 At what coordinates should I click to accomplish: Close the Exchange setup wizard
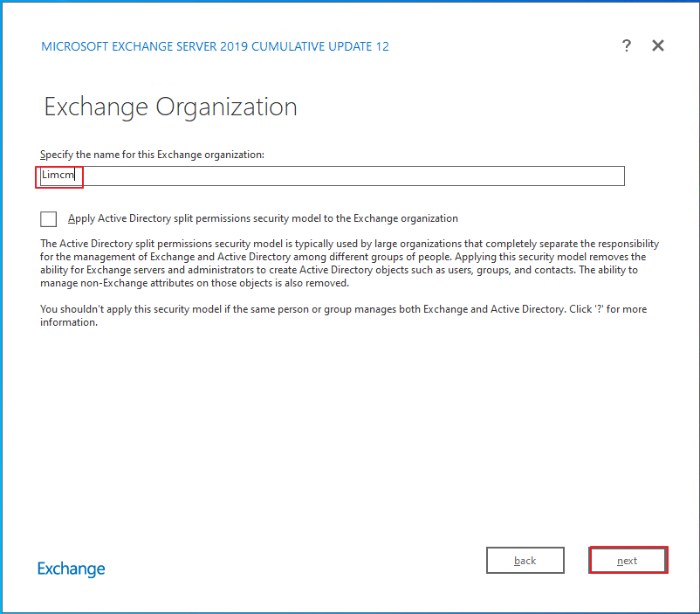pos(658,45)
